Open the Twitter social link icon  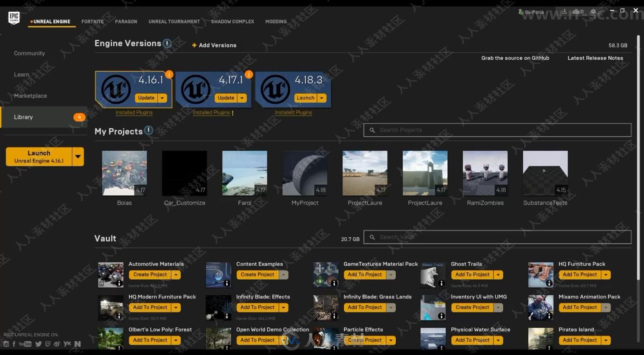38,344
